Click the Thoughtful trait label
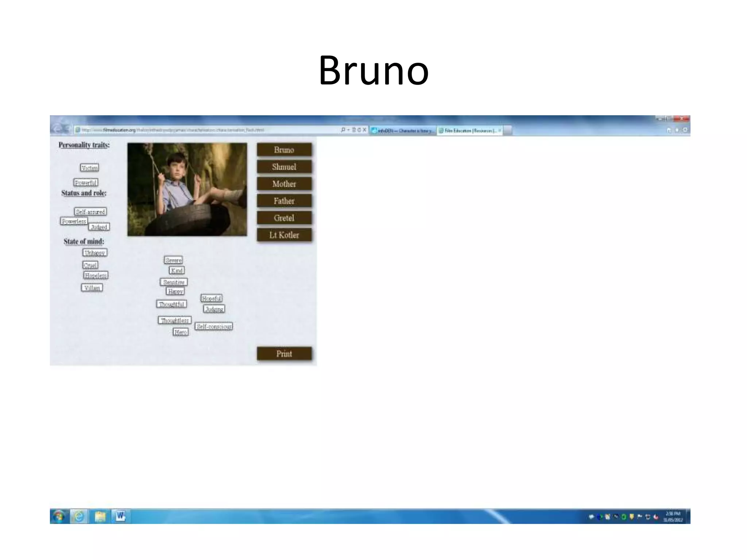The height and width of the screenshot is (560, 747). point(172,304)
